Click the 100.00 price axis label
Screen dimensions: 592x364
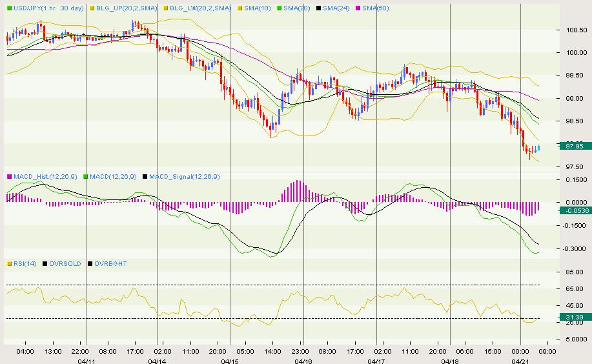[x=577, y=53]
